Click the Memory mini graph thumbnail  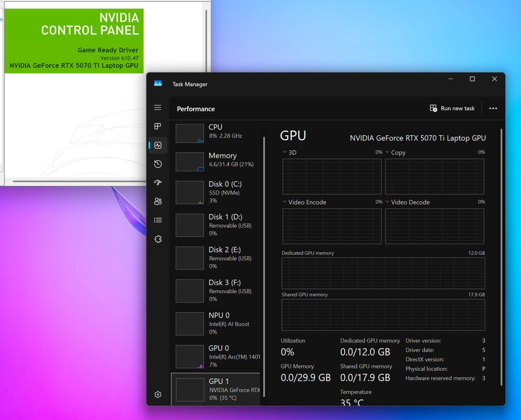pyautogui.click(x=190, y=162)
